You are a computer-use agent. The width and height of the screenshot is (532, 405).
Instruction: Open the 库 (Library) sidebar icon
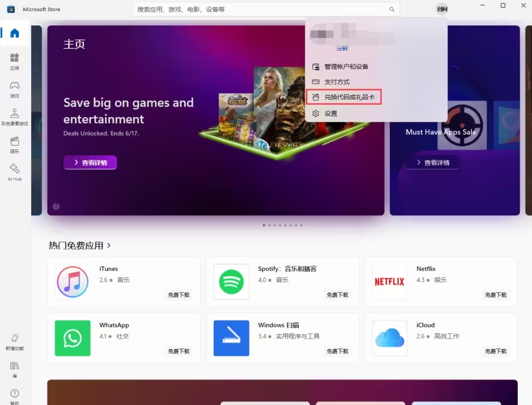click(15, 370)
